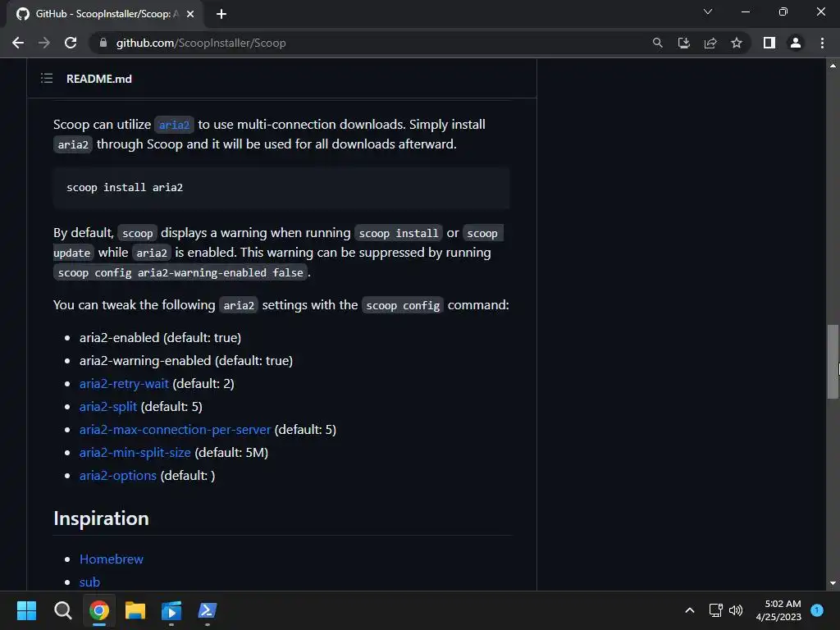The image size is (840, 630).
Task: Toggle the Chrome side panel
Action: tap(769, 43)
